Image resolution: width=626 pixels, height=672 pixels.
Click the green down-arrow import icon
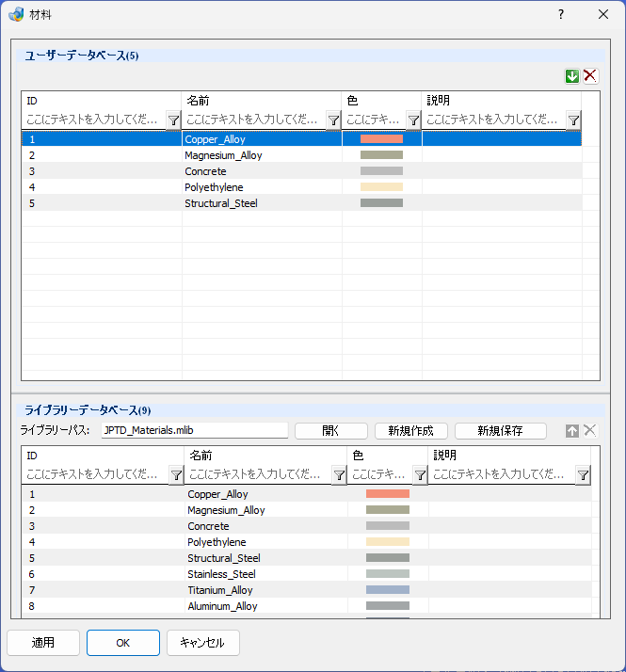point(572,76)
